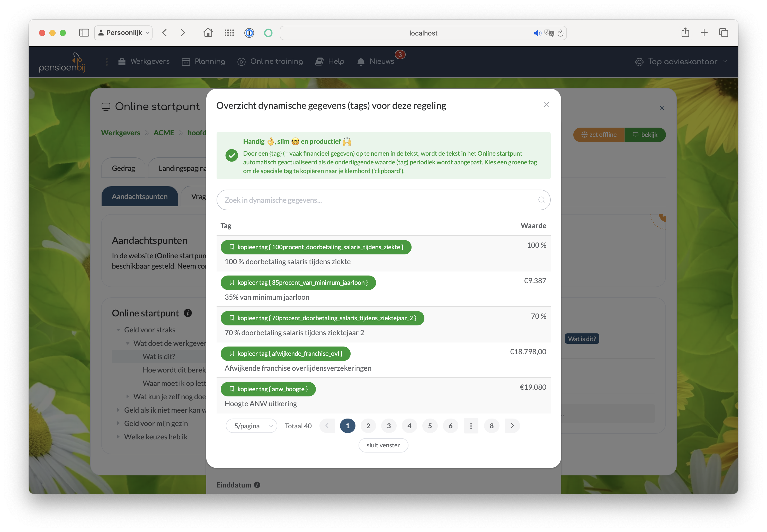
Task: Copy tag 35procent_van_minimum_jaarloon
Action: 298,283
